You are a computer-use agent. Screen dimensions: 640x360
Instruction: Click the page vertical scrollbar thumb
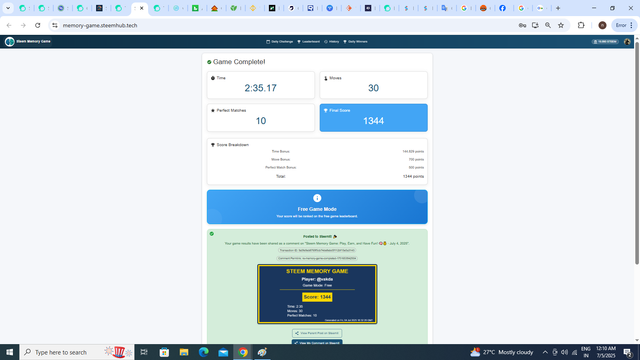coord(637,153)
